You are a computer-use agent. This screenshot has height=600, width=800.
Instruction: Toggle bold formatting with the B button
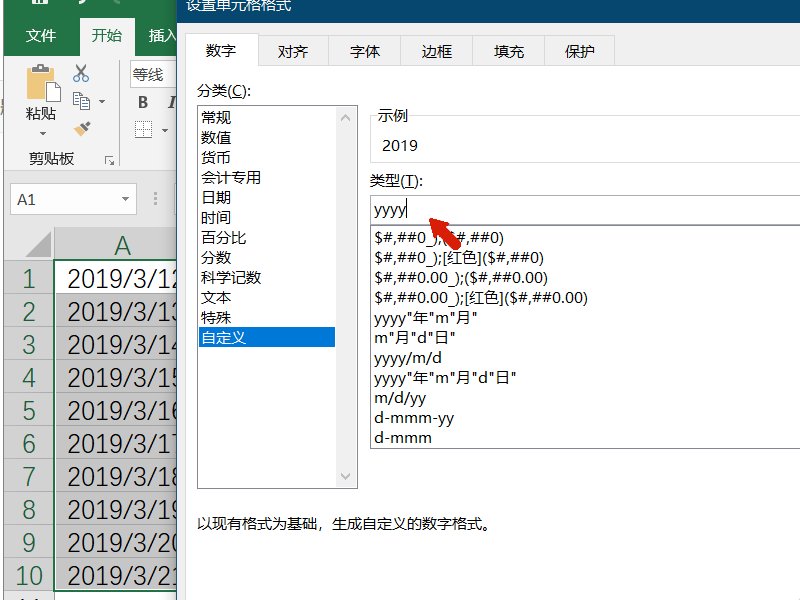pos(142,100)
